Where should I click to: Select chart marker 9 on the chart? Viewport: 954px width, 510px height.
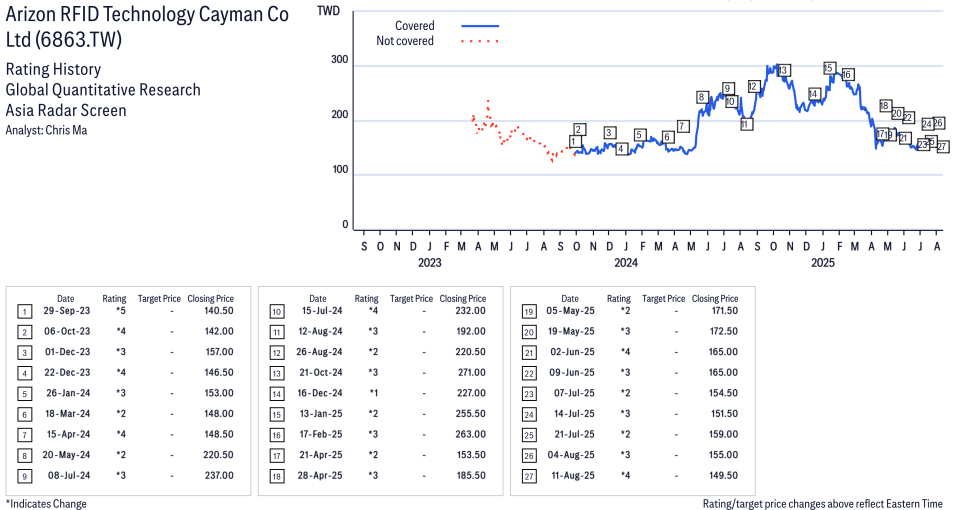727,89
